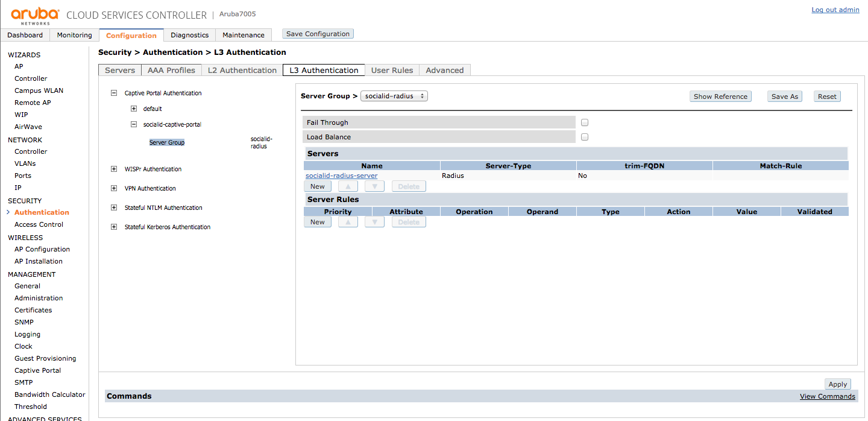Open the User Rules sub-tab

point(392,70)
